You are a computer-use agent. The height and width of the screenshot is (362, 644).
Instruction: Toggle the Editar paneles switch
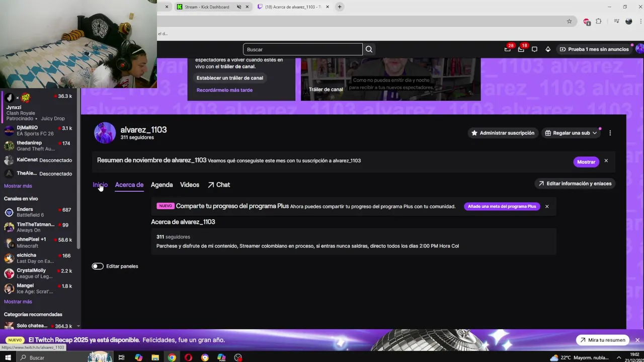(x=98, y=266)
